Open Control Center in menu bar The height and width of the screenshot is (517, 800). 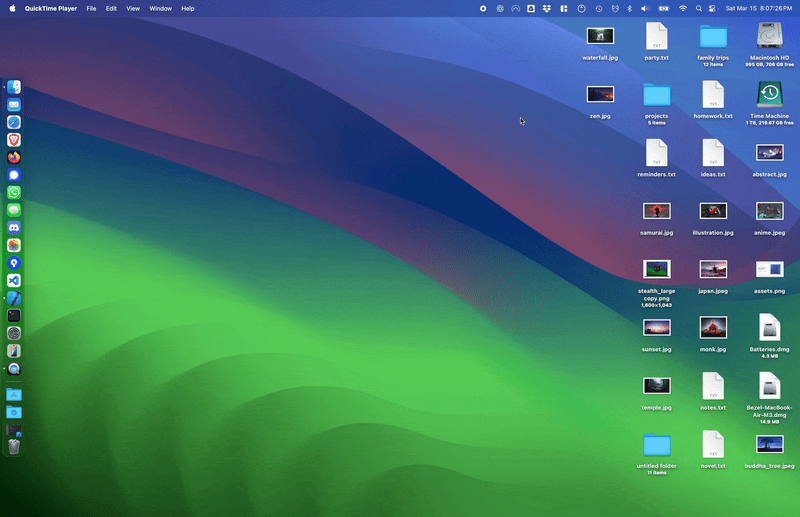pyautogui.click(x=712, y=9)
